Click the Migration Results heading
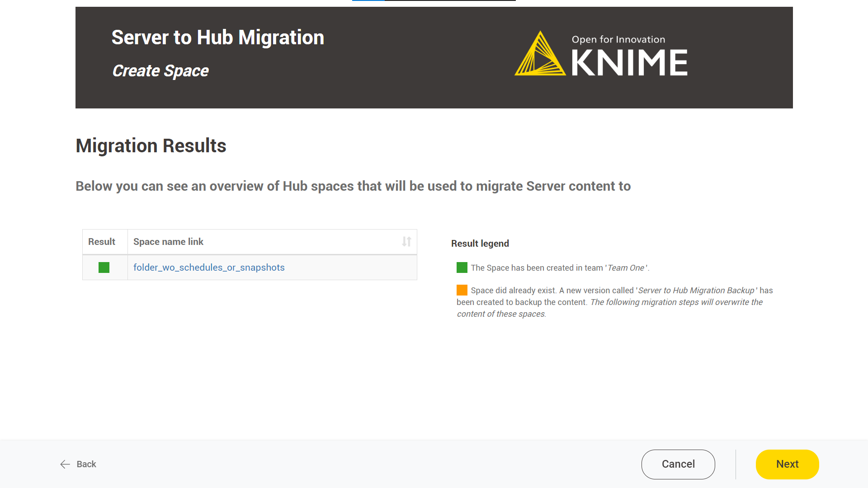Image resolution: width=868 pixels, height=488 pixels. [151, 145]
